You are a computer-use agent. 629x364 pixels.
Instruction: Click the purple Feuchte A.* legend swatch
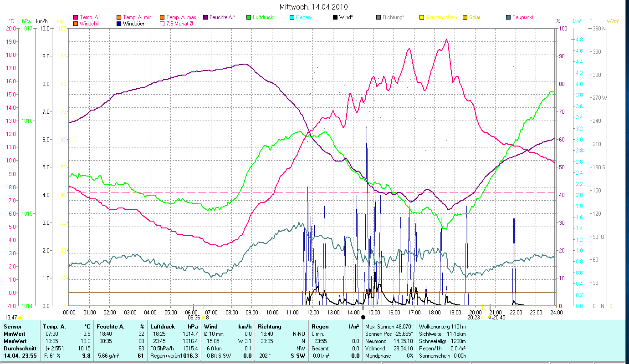[x=205, y=17]
